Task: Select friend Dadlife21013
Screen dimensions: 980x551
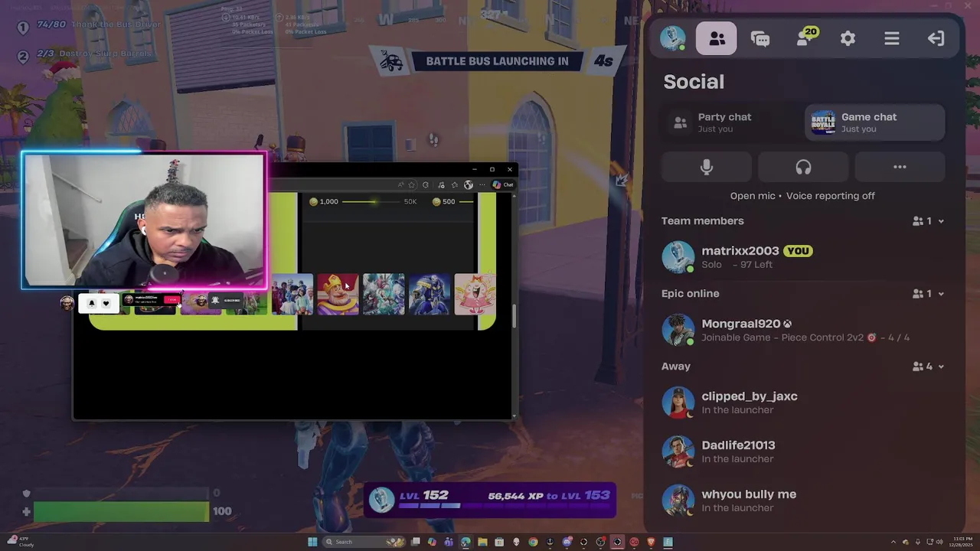Action: click(803, 452)
